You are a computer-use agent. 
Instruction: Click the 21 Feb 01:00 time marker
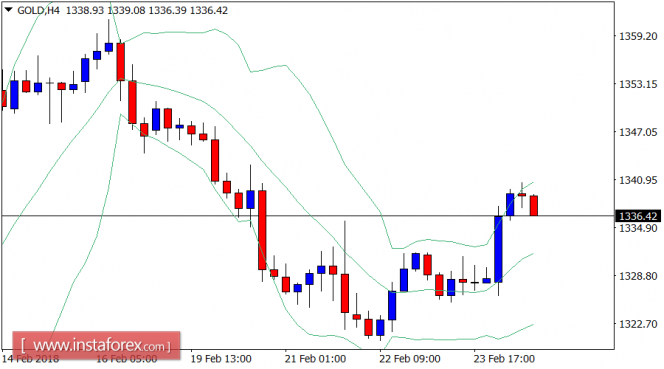(x=315, y=359)
